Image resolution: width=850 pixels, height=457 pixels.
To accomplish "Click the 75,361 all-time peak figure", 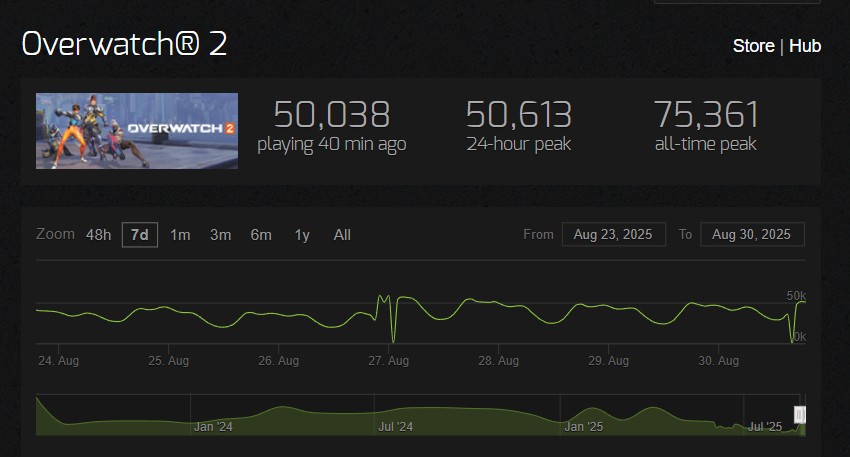I will (706, 114).
